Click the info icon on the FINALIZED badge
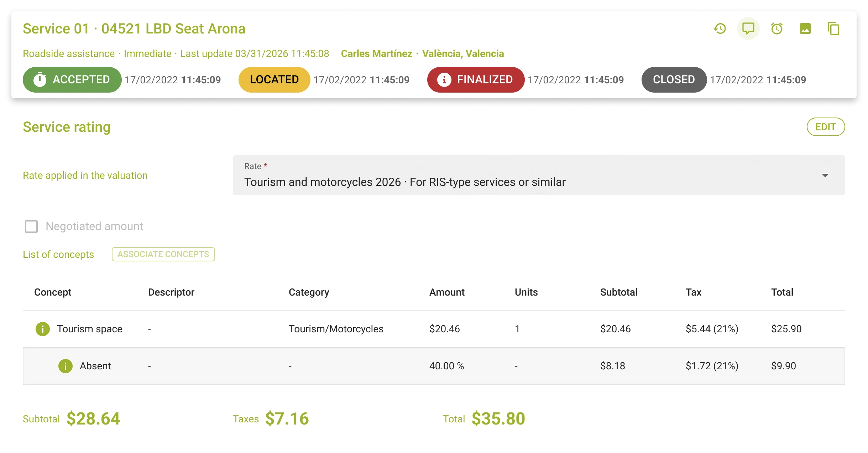This screenshot has height=453, width=868. tap(444, 80)
